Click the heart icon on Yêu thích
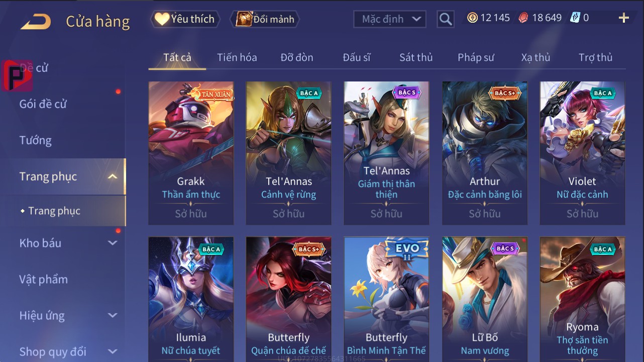 pos(162,19)
